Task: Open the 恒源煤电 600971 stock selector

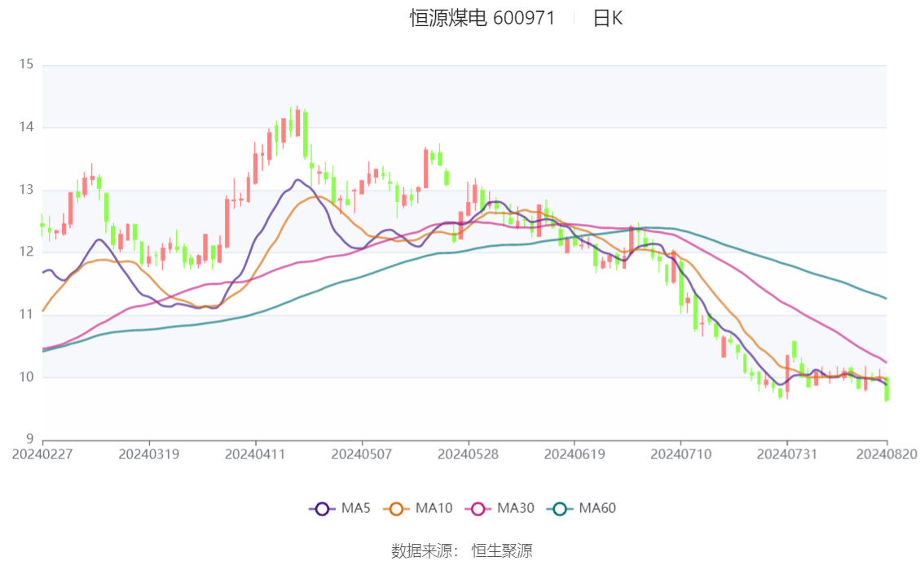Action: coord(481,17)
